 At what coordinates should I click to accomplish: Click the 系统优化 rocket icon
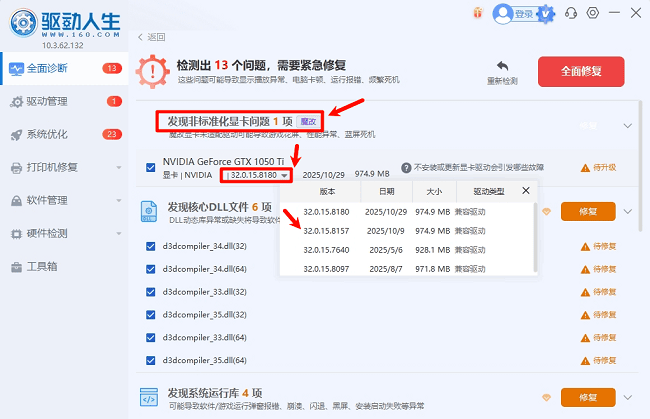tap(17, 135)
